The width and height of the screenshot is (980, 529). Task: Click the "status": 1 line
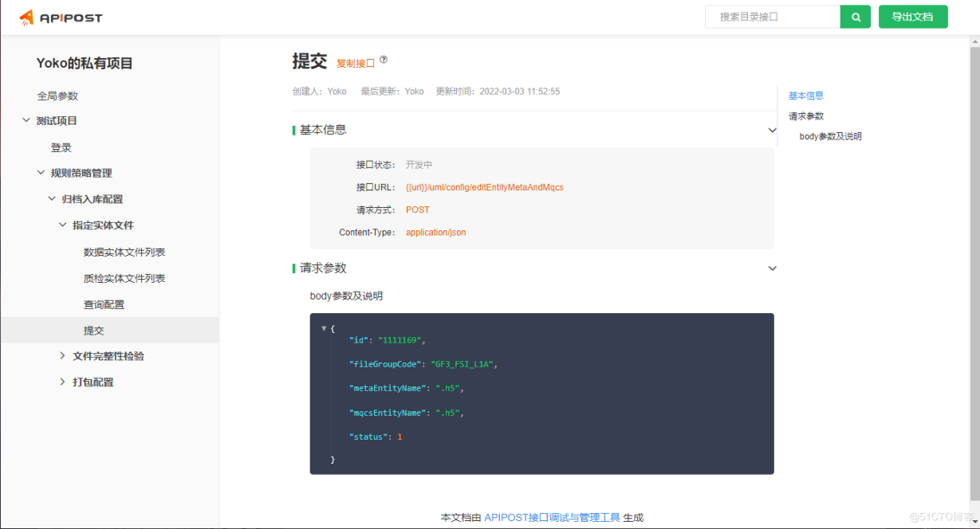[x=376, y=436]
